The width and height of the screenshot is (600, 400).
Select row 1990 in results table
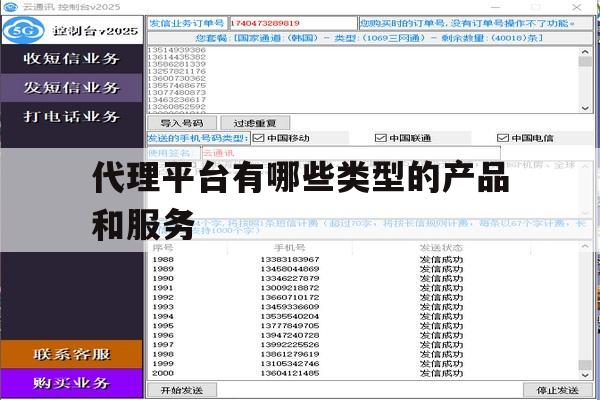364,278
